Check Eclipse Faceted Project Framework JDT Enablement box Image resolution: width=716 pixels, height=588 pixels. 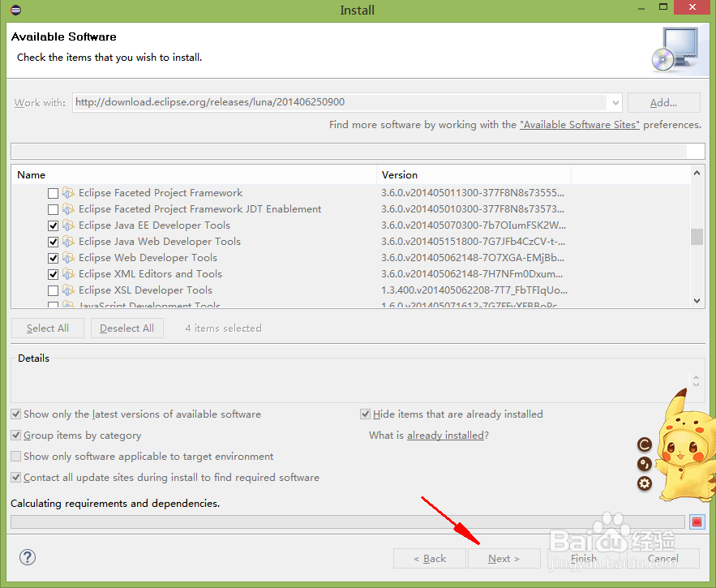(x=53, y=209)
